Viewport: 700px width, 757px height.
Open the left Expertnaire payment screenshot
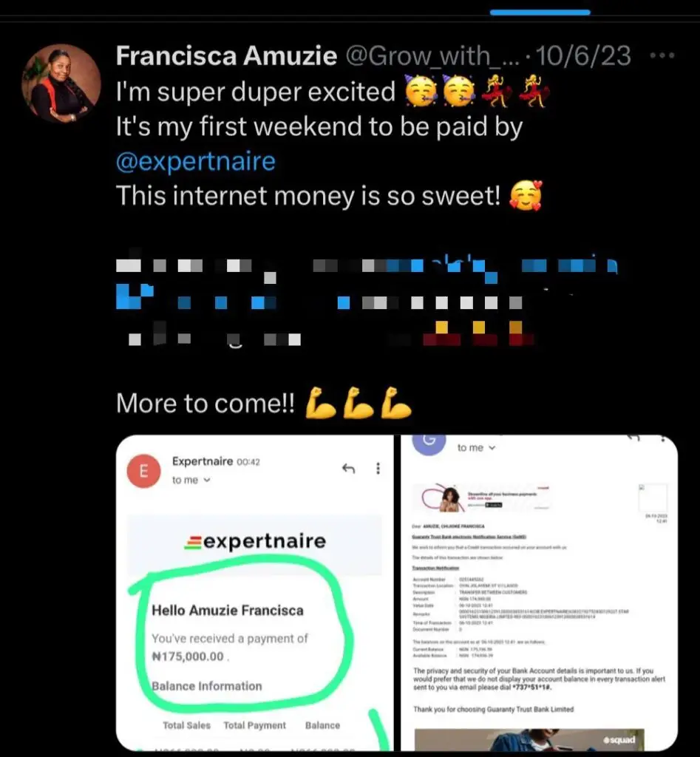tap(255, 593)
